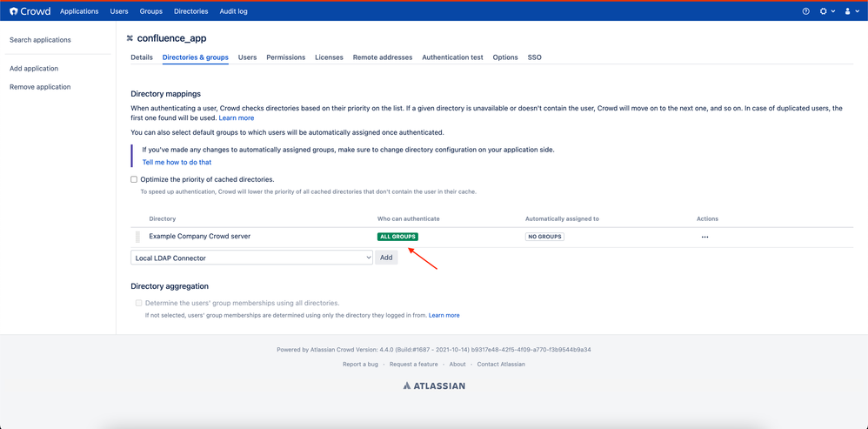Expand the Local LDAP Connector dropdown
Viewport: 868px width, 429px height.
click(252, 258)
